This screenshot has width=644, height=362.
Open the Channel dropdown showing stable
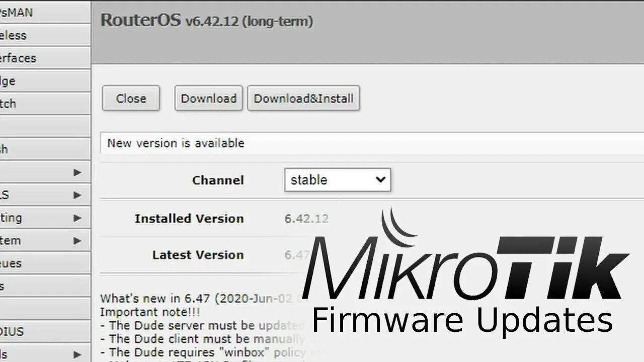coord(337,180)
